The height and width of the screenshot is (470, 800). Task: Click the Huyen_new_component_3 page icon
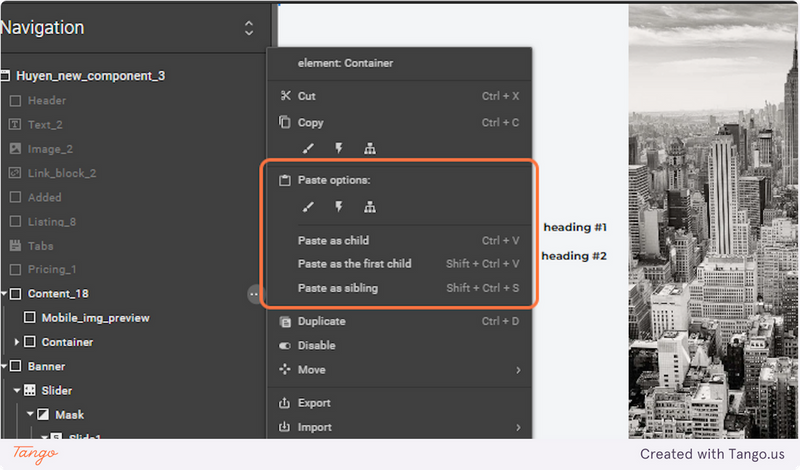click(6, 76)
